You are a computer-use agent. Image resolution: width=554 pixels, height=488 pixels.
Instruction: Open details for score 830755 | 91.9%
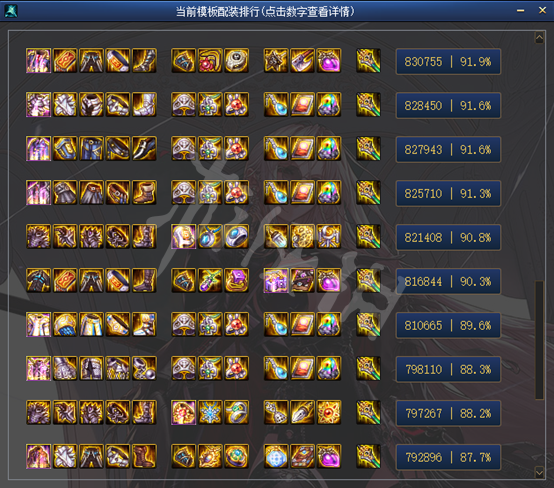[x=448, y=61]
